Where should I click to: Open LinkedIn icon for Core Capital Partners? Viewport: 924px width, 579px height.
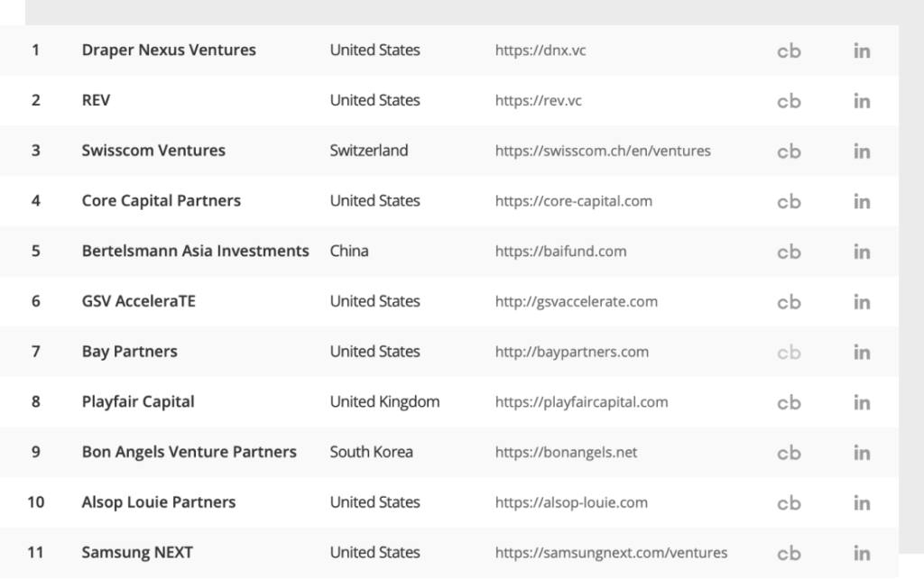click(x=862, y=201)
